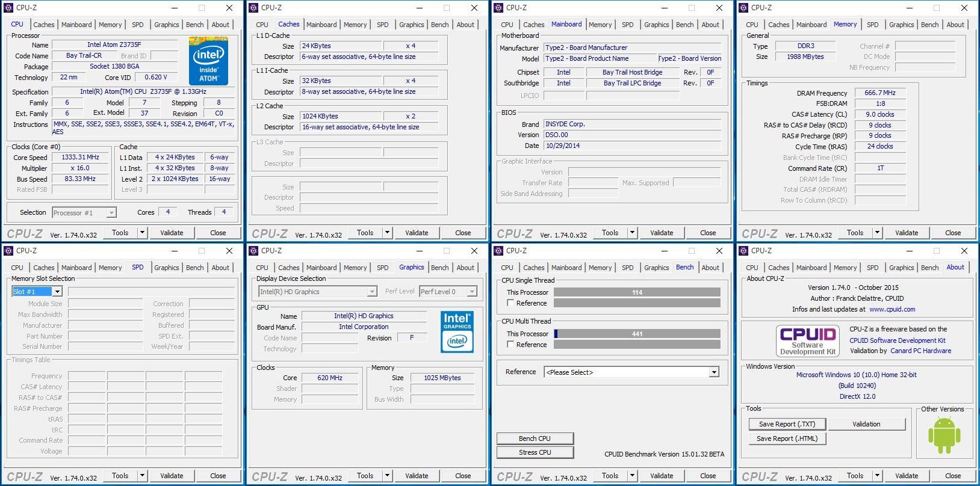The width and height of the screenshot is (980, 486).
Task: Select the active CPU tab in the top-left window
Action: [x=17, y=24]
